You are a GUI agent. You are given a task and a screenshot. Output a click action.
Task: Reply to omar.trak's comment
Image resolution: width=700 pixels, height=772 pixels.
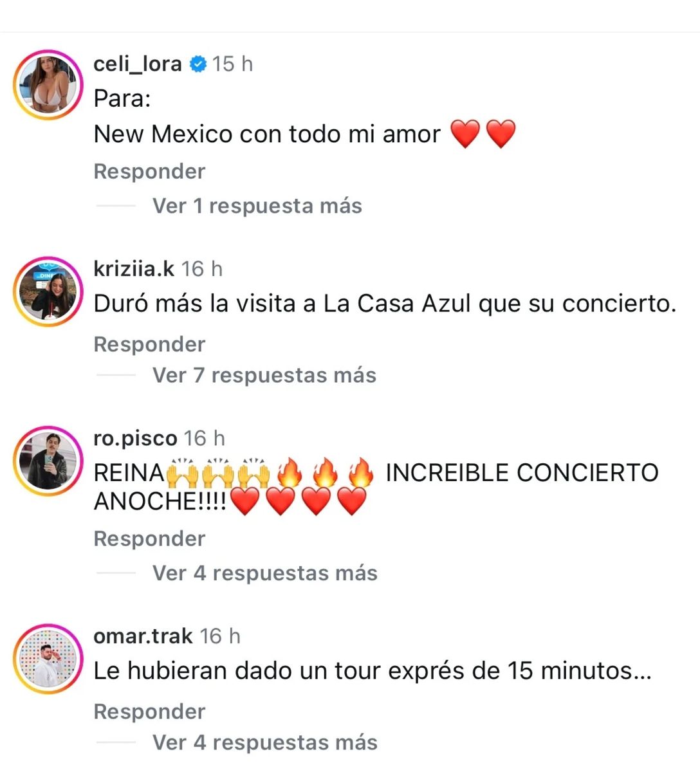pyautogui.click(x=149, y=712)
